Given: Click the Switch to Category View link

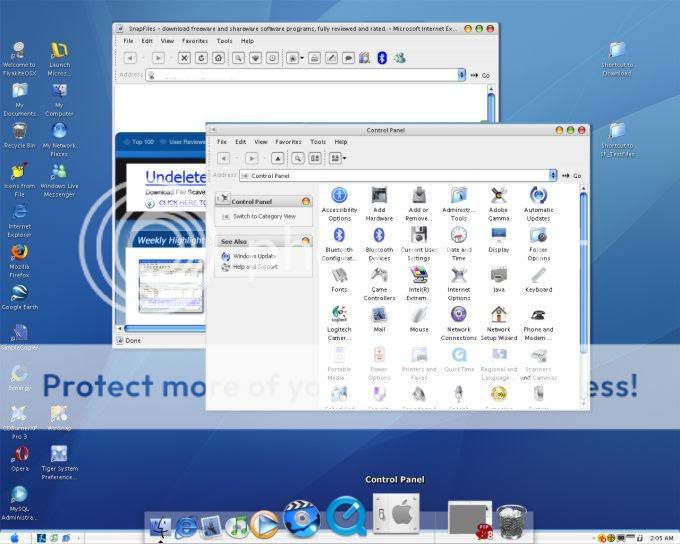Looking at the screenshot, I should coord(264,216).
